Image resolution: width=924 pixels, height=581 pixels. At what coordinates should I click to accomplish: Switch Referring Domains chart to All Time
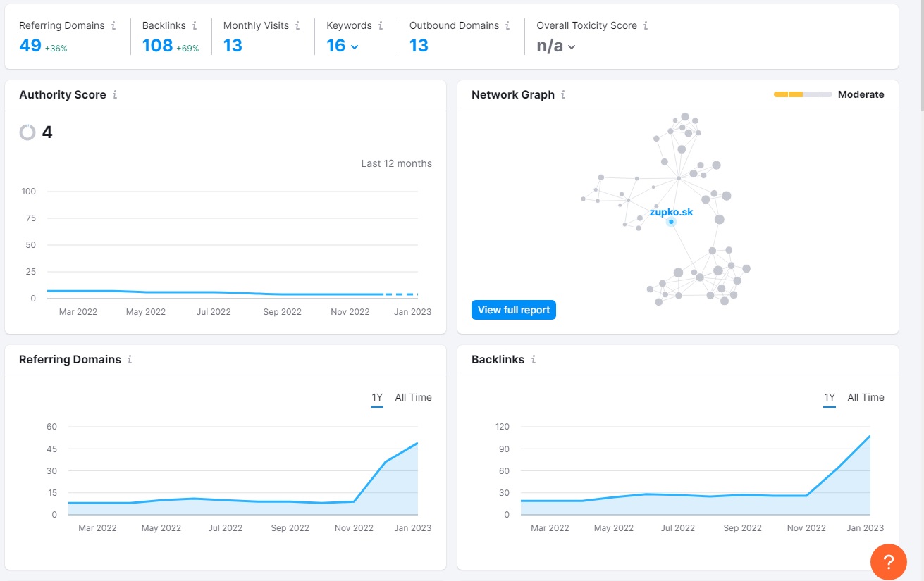tap(413, 398)
